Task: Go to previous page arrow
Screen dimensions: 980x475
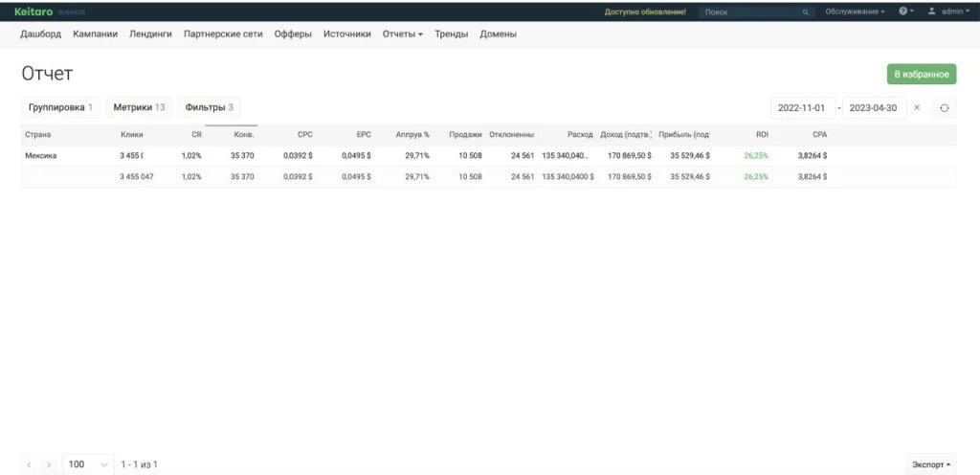Action: click(30, 465)
